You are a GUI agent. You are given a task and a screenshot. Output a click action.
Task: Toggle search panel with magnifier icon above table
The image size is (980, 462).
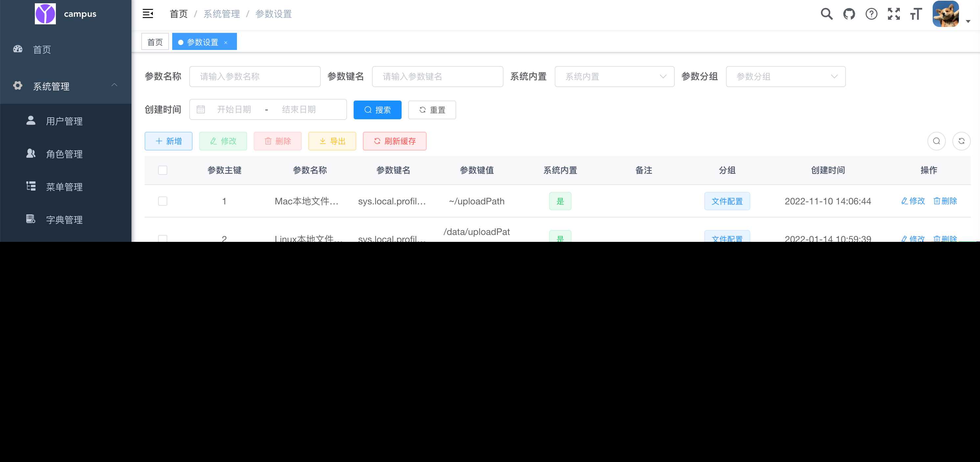(x=937, y=141)
